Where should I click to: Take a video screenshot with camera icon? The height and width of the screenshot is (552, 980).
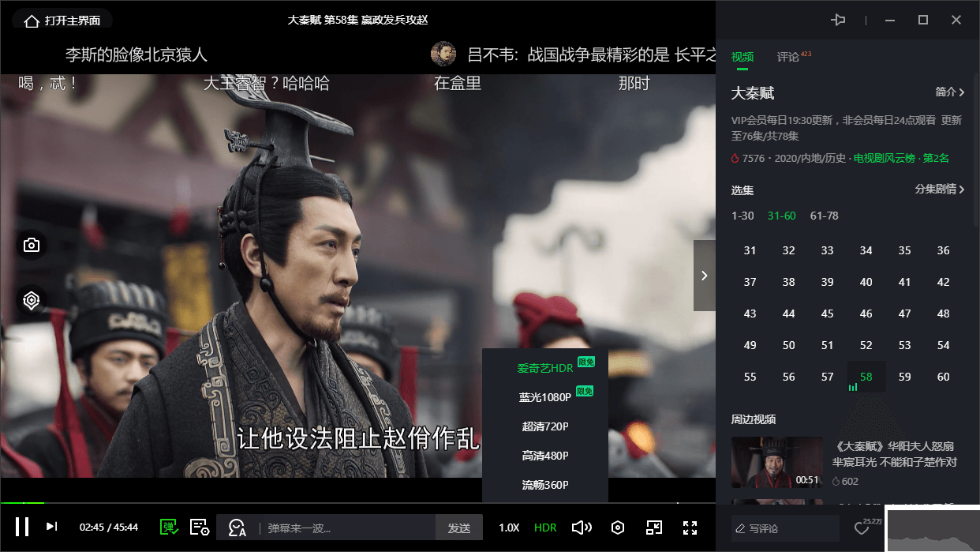(32, 246)
